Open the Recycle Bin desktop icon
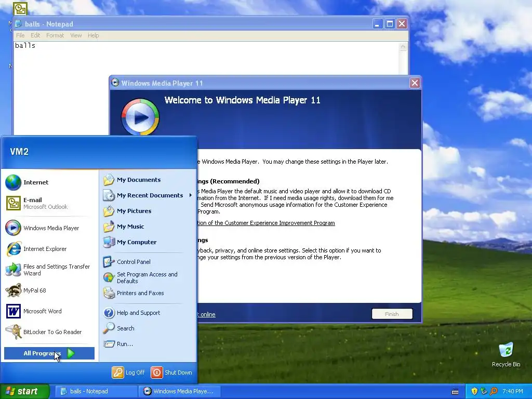 (506, 354)
